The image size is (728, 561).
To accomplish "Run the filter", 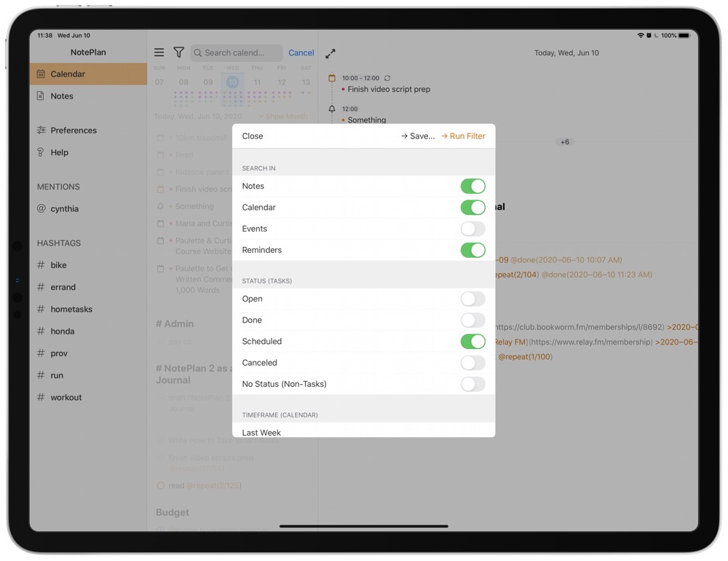I will [463, 136].
